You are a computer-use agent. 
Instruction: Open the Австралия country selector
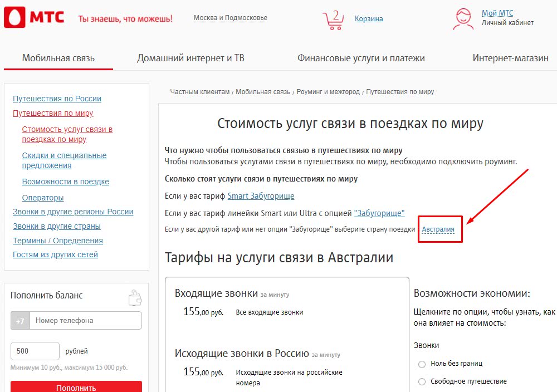click(x=438, y=229)
